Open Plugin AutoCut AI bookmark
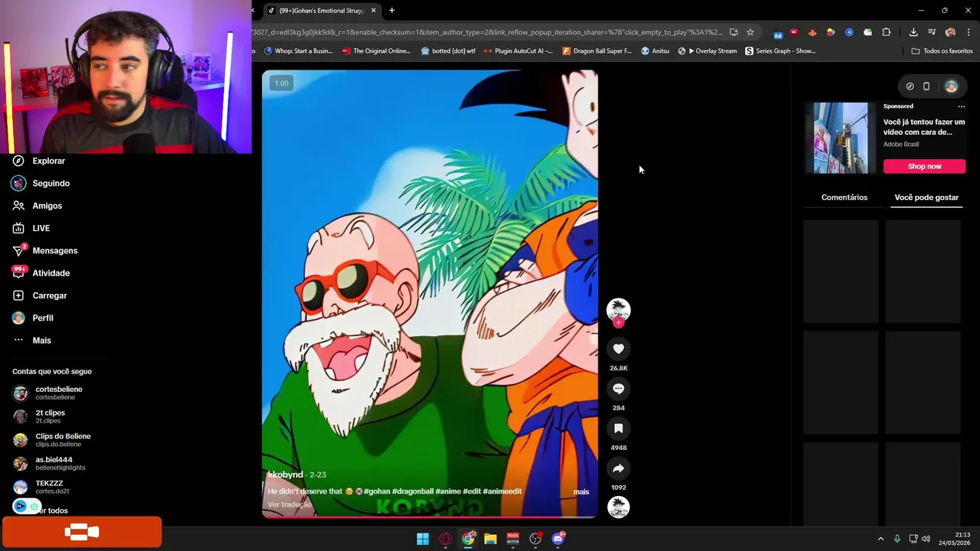980x551 pixels. click(x=518, y=51)
